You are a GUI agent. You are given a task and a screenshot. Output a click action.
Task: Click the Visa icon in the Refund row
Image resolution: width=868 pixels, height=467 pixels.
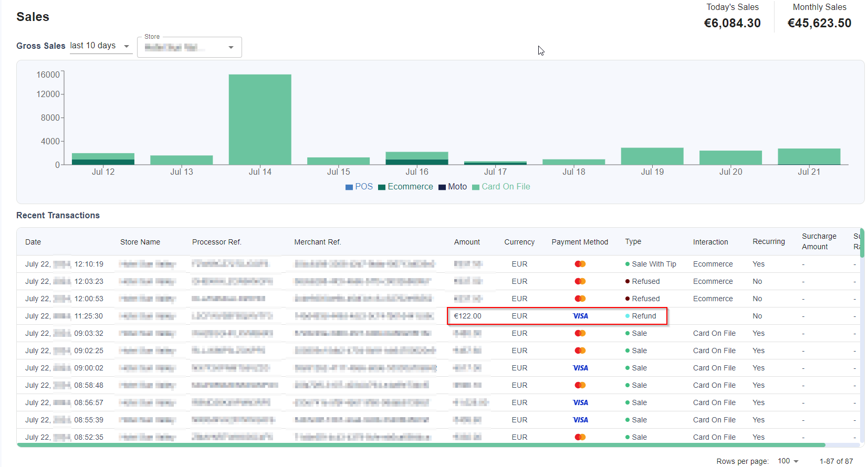point(580,316)
